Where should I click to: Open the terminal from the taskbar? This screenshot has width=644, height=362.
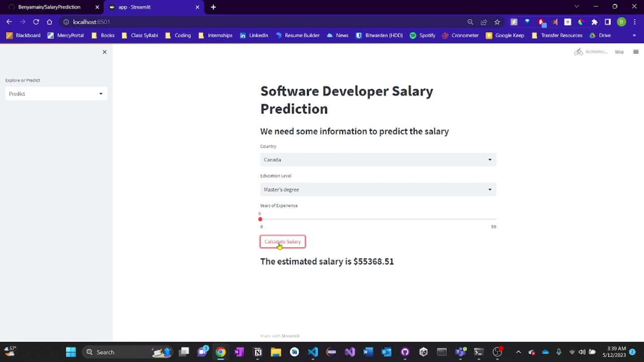478,352
